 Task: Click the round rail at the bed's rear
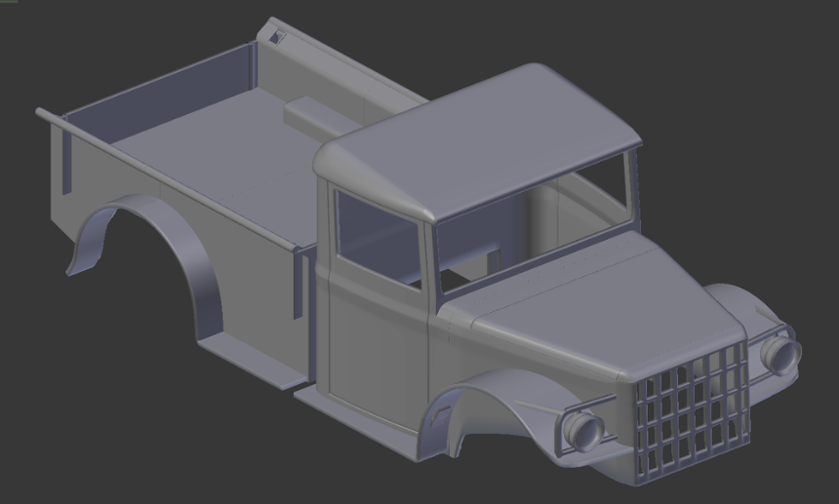[x=51, y=117]
